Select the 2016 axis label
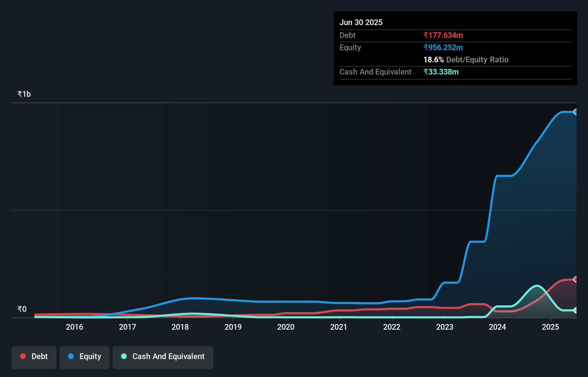This screenshot has width=588, height=377. click(74, 327)
